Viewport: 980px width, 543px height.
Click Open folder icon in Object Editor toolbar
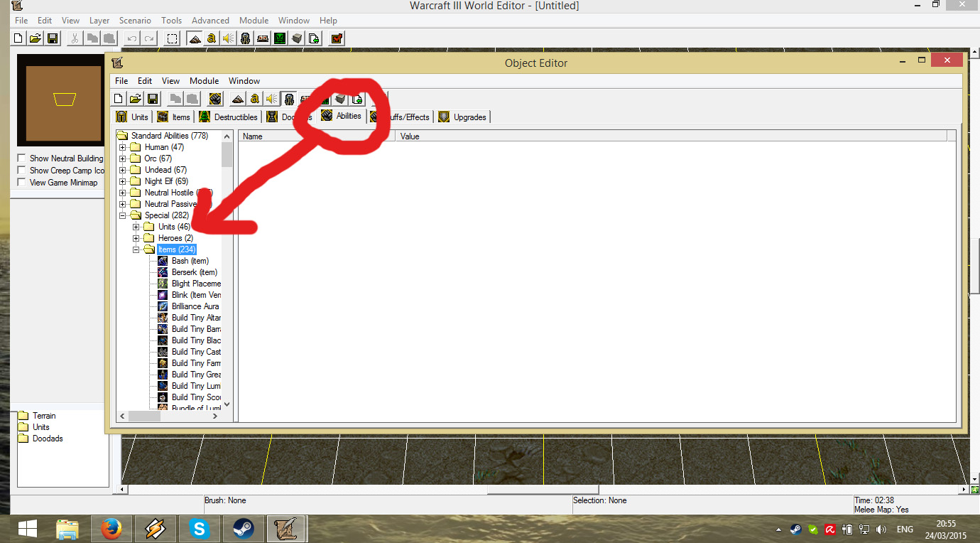[x=136, y=99]
